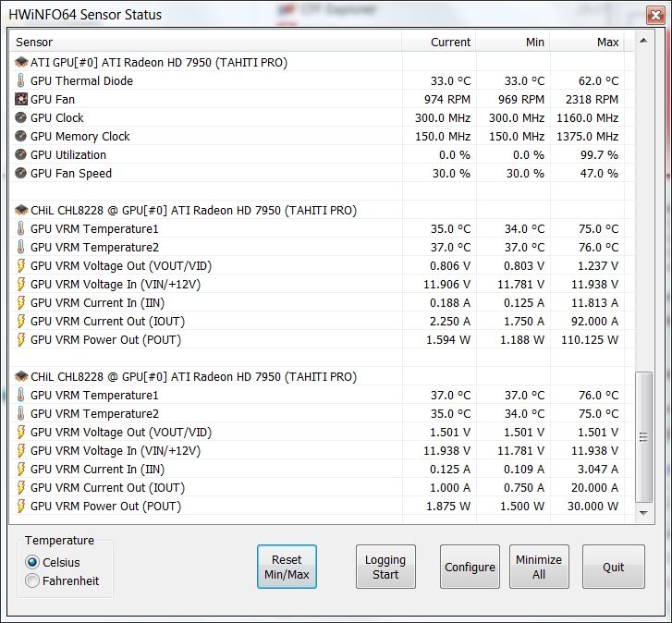Select the GPU Fan Speed row label

pos(71,173)
